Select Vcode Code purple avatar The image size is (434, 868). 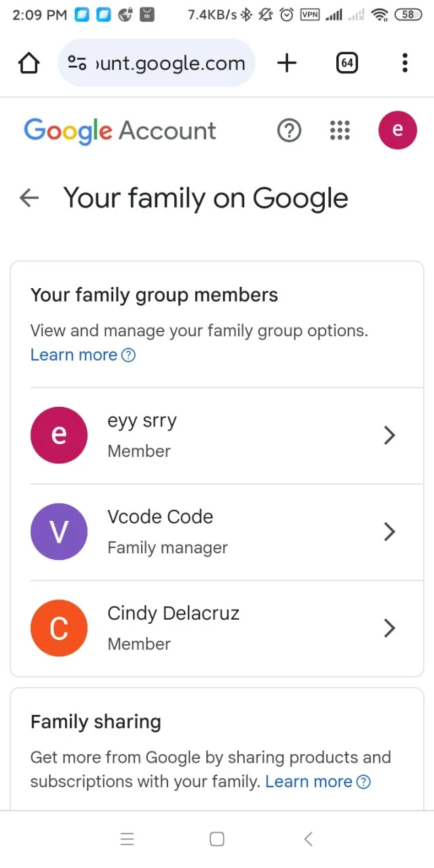(x=59, y=532)
